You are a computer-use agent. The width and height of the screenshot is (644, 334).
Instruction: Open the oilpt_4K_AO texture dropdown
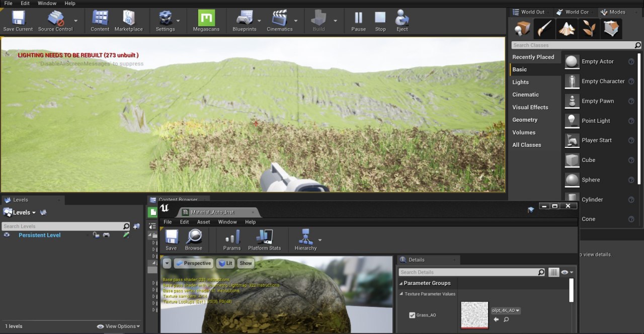tap(505, 310)
